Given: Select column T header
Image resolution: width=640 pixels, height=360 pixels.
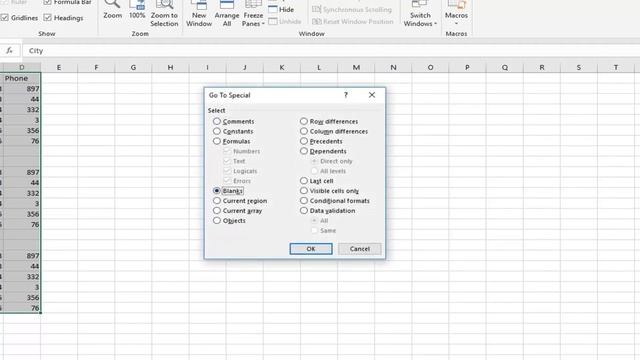Looking at the screenshot, I should click(616, 67).
